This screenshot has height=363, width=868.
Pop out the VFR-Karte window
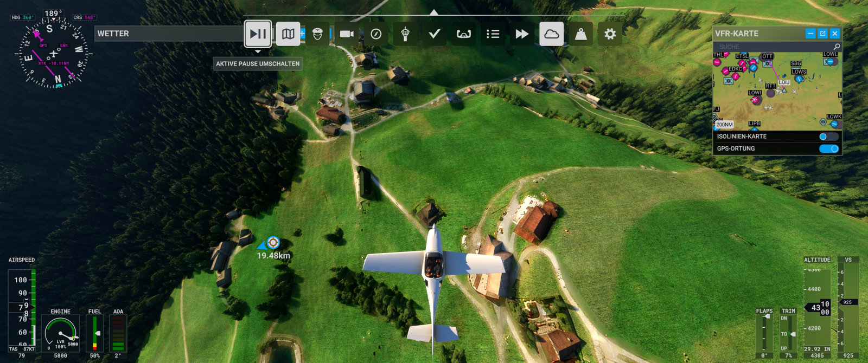coord(822,34)
